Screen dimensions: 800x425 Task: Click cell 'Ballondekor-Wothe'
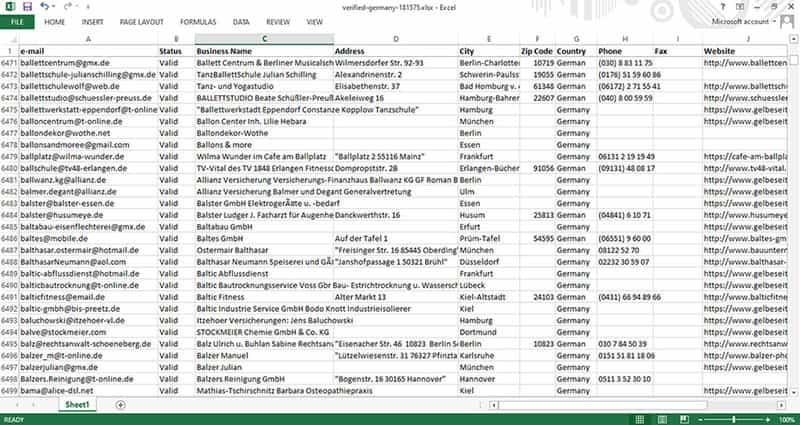coord(264,133)
